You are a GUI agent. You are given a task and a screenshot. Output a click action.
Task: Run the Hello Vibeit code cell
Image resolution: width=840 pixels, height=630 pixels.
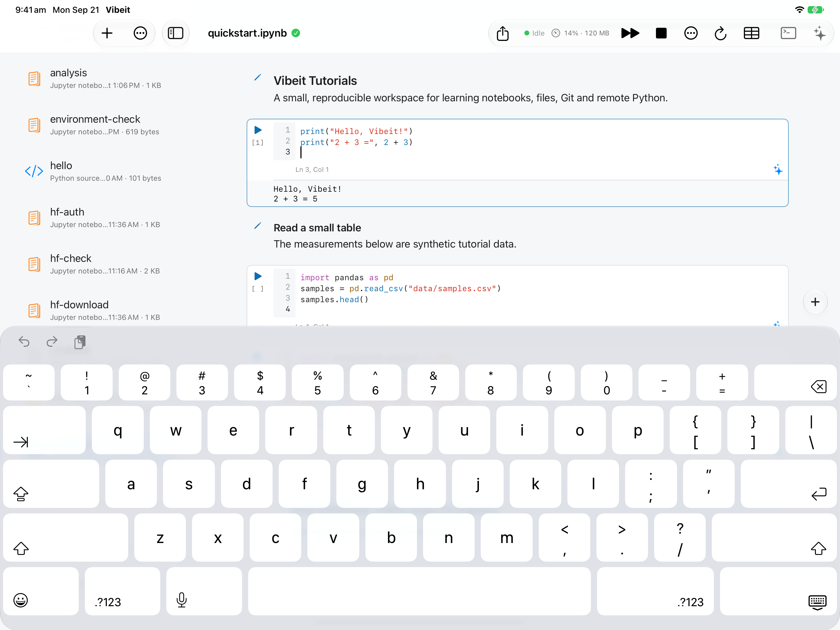(258, 130)
